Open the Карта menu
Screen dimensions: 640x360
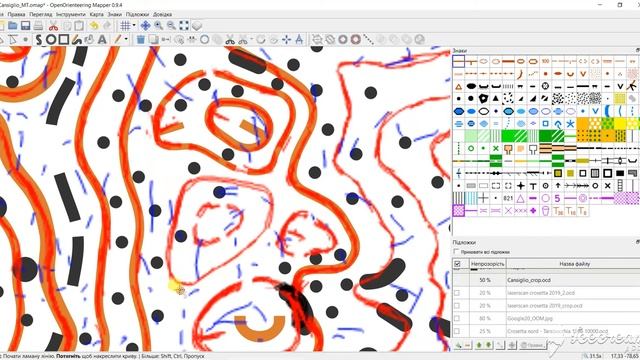tap(96, 14)
